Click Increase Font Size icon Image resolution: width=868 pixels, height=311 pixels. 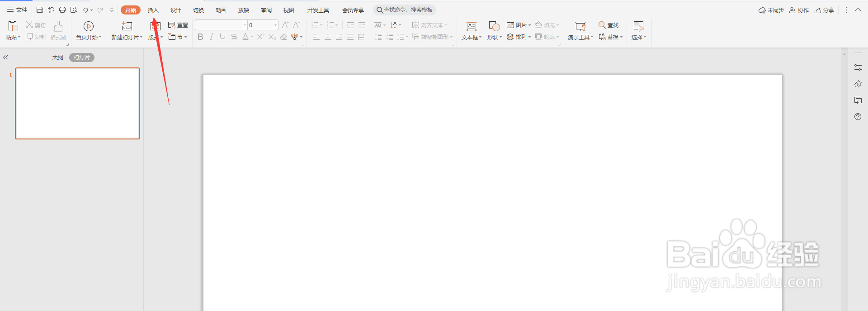click(285, 25)
